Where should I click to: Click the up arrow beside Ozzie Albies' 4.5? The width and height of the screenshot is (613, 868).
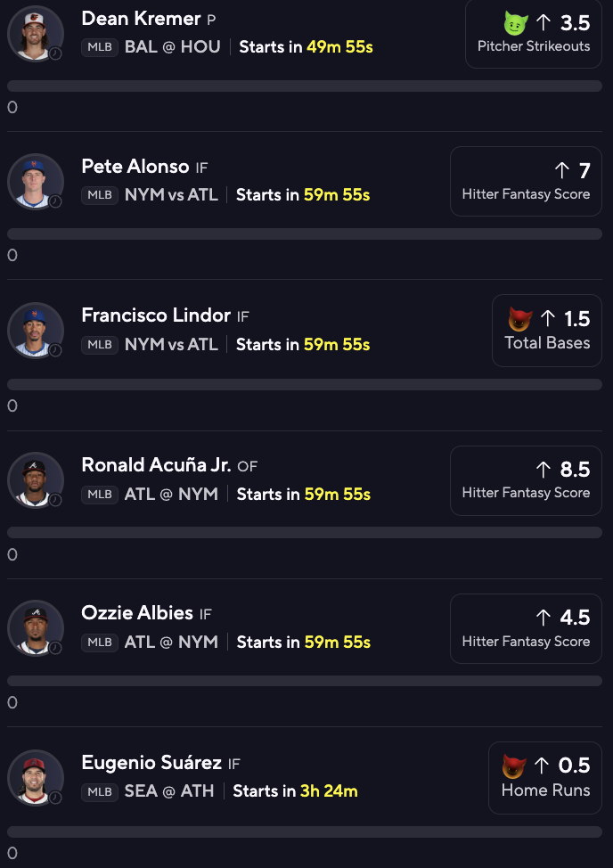point(544,618)
